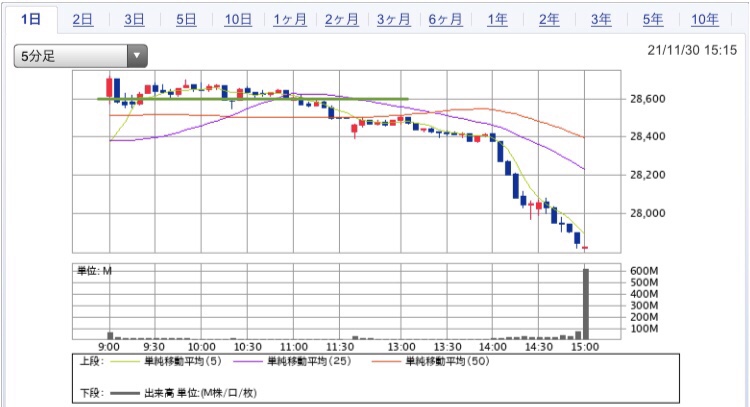The image size is (750, 407).
Task: Click the 21/11/30 15:15 timestamp
Action: click(692, 50)
